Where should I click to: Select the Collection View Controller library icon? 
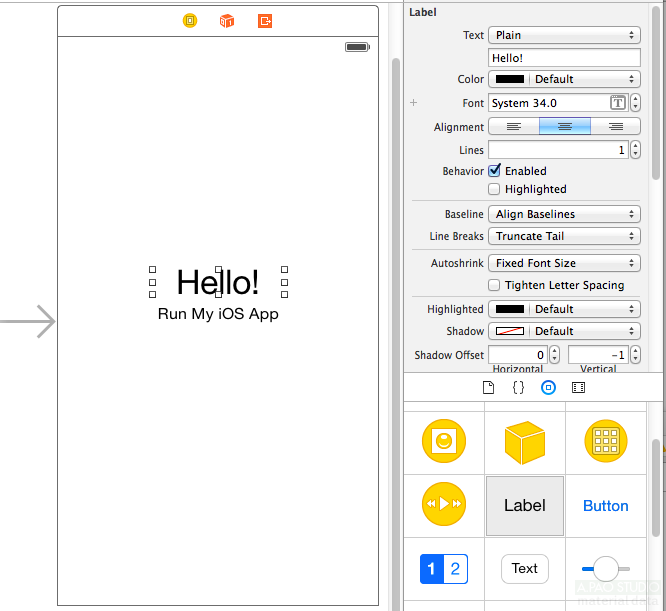pyautogui.click(x=605, y=441)
